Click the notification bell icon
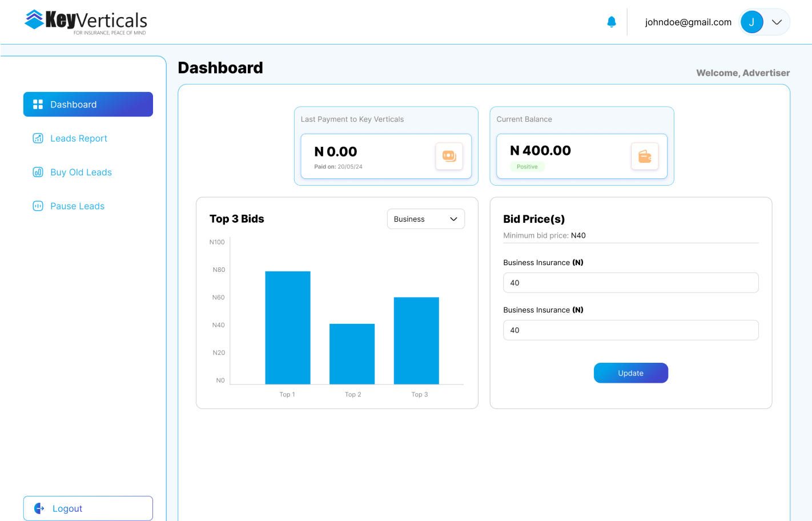 [612, 22]
